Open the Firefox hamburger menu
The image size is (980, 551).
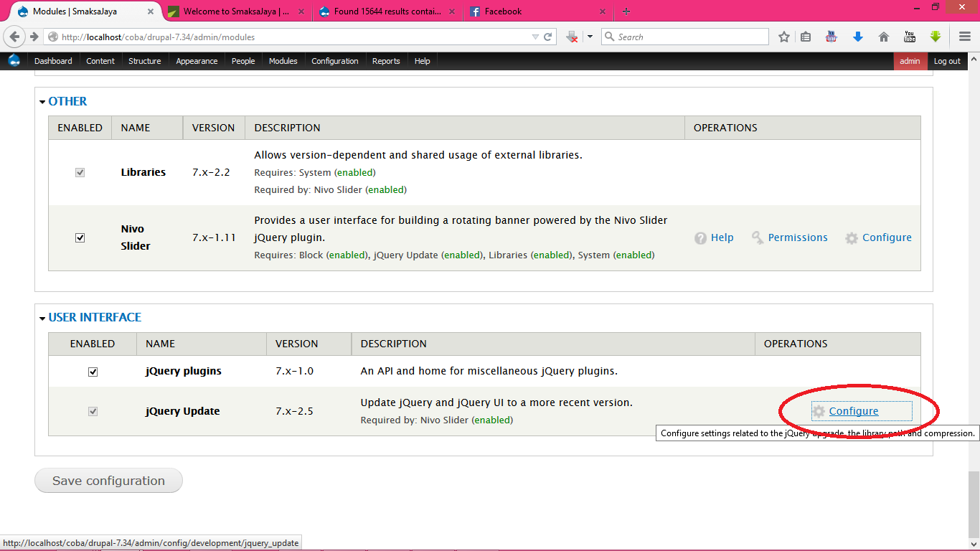pos(965,37)
